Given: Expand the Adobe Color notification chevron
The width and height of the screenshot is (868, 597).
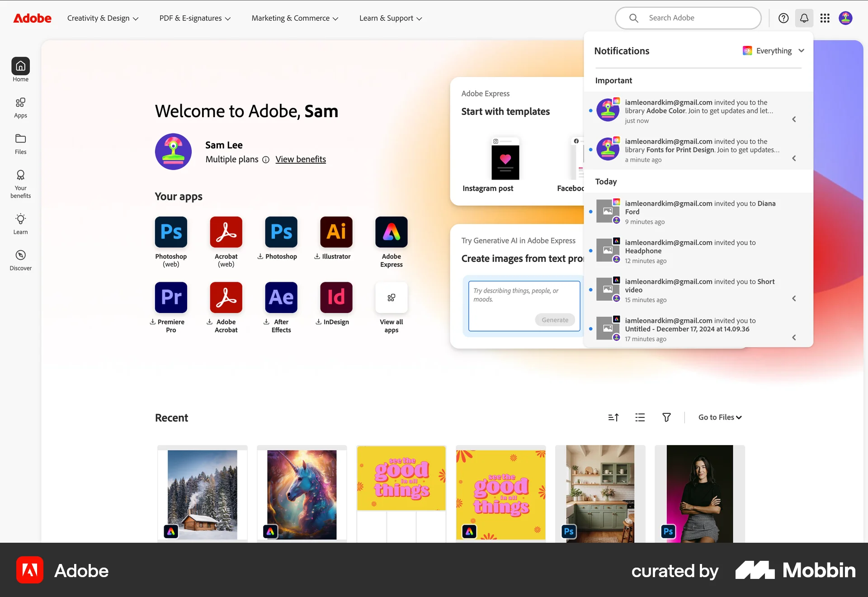Looking at the screenshot, I should tap(794, 119).
